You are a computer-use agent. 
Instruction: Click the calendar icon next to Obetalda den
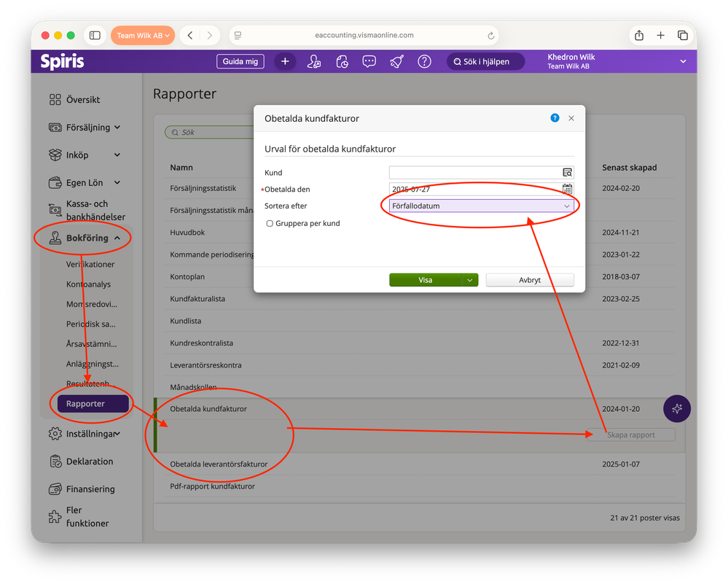[567, 189]
